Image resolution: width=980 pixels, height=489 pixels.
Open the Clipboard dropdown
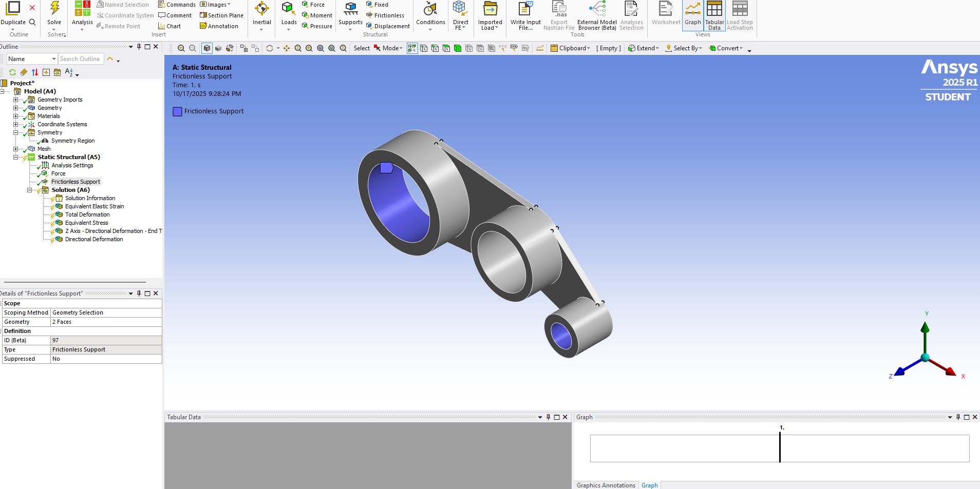click(x=570, y=48)
